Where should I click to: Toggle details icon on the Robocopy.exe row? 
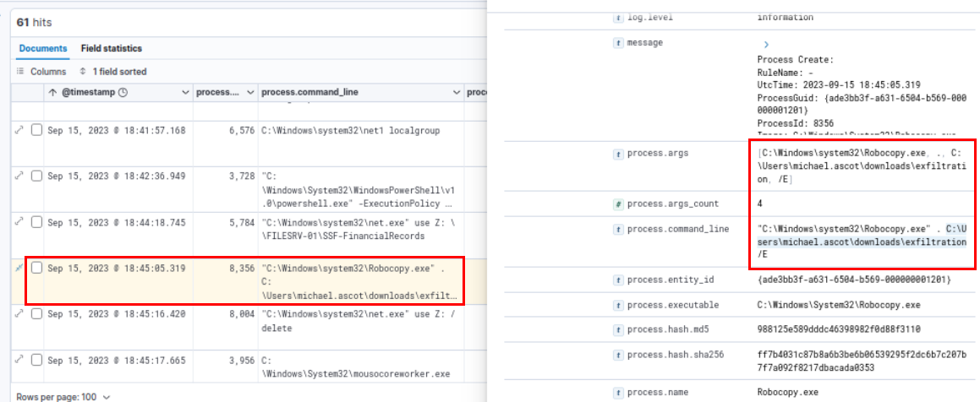[x=19, y=268]
